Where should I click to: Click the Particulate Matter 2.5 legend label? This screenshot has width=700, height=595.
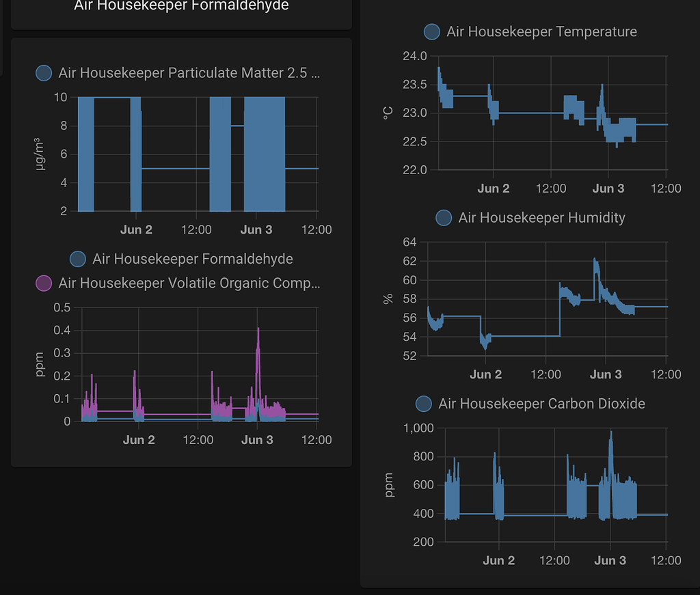point(189,72)
